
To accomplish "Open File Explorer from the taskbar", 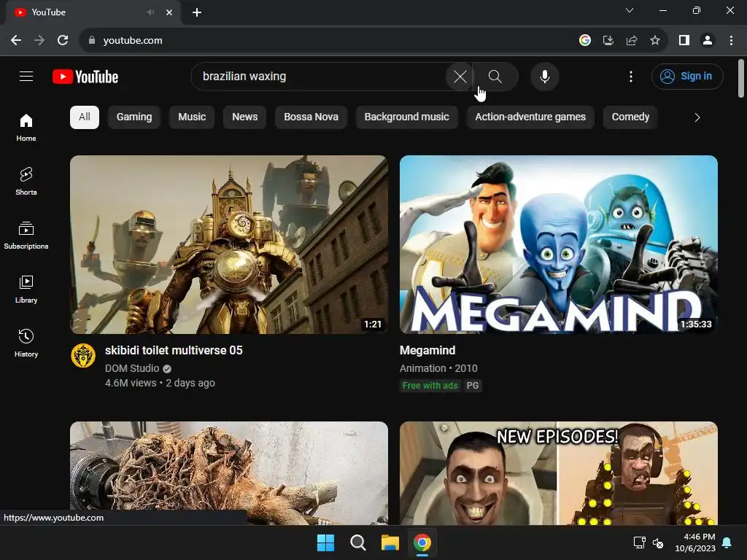I will click(x=390, y=542).
